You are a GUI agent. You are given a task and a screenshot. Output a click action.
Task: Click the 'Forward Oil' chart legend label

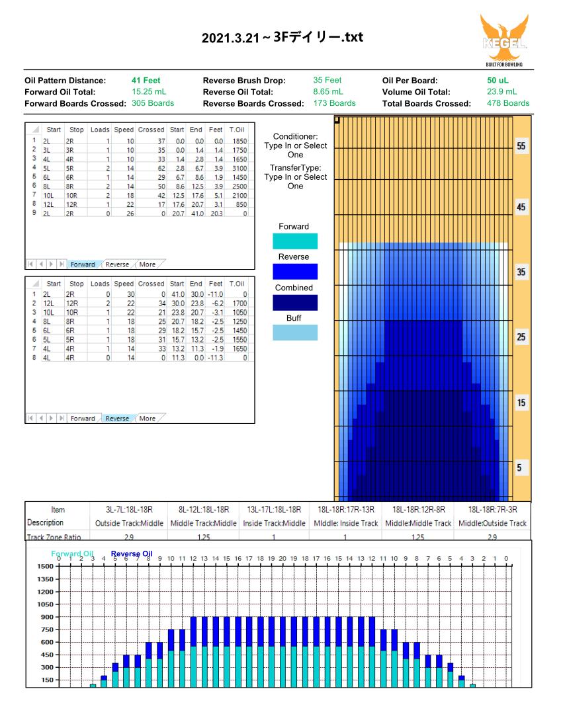coord(72,553)
